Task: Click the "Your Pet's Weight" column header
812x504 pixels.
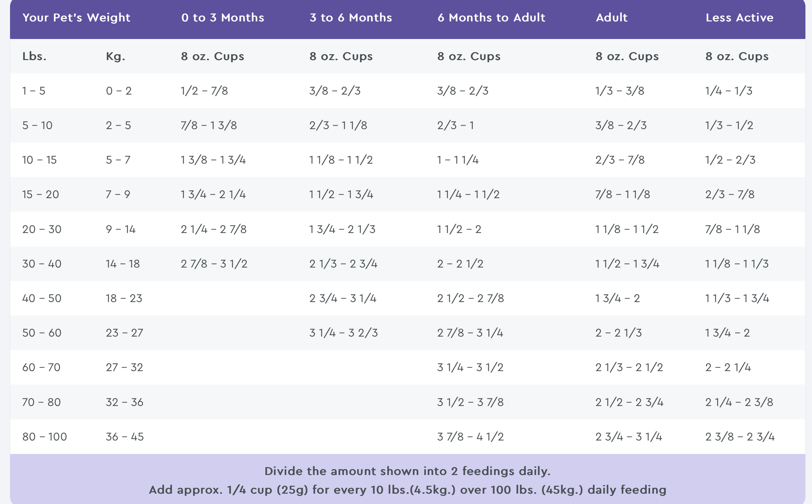Action: [x=76, y=18]
